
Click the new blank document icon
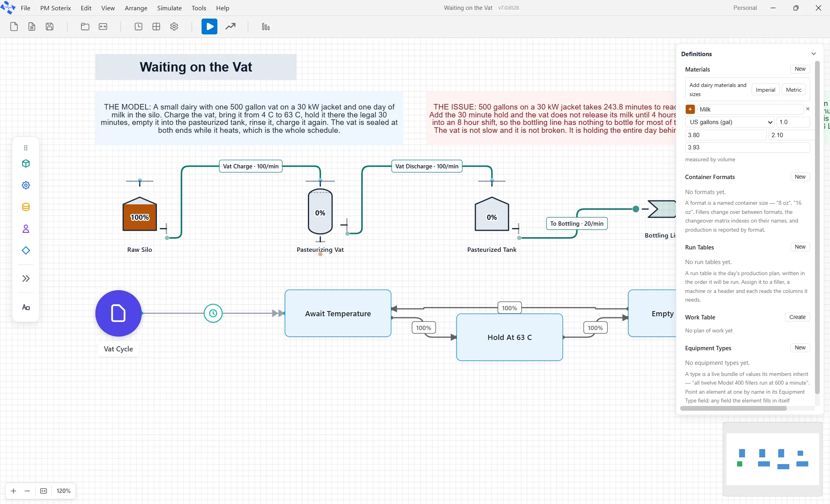pyautogui.click(x=14, y=26)
